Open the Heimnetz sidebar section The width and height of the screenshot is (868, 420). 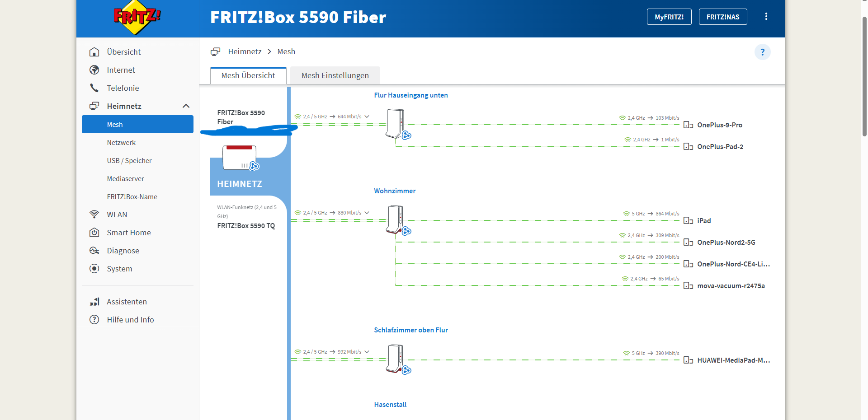click(124, 106)
